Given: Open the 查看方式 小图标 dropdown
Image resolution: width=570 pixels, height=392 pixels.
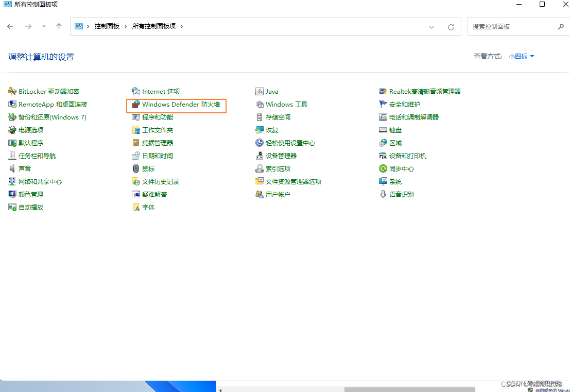Looking at the screenshot, I should (x=521, y=56).
